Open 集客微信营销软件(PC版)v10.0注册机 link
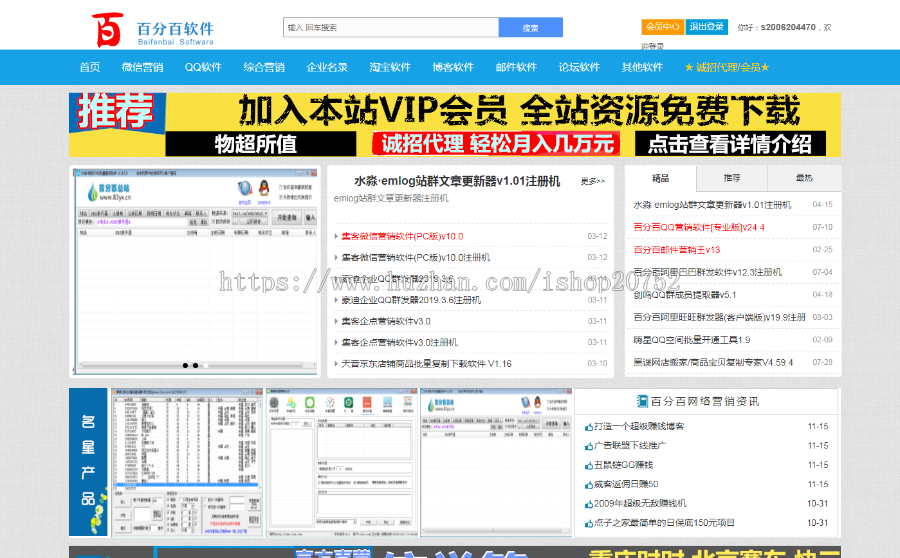 pos(416,257)
